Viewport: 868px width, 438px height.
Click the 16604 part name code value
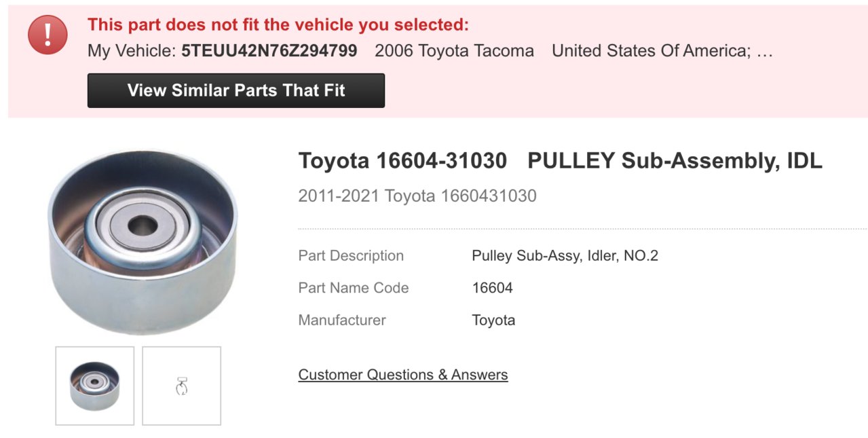coord(492,288)
